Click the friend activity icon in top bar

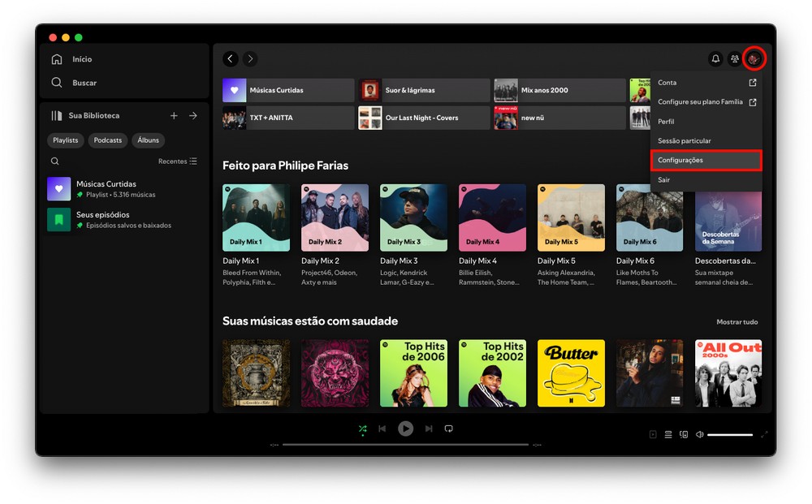(735, 59)
